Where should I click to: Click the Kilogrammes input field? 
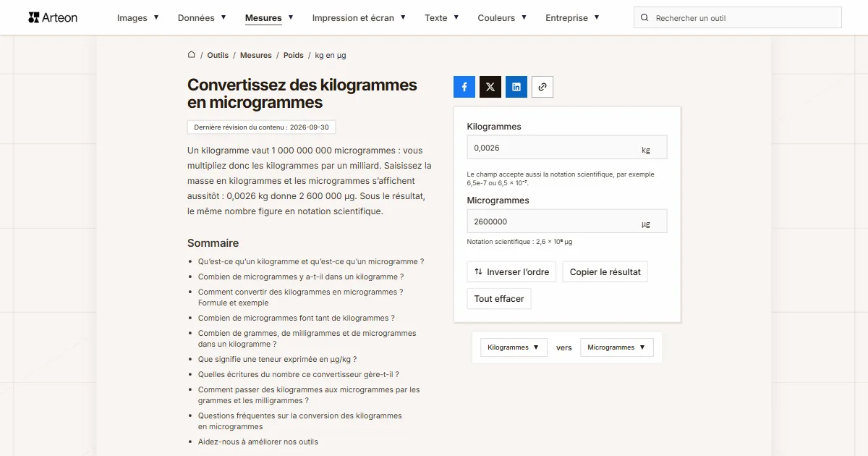[567, 148]
